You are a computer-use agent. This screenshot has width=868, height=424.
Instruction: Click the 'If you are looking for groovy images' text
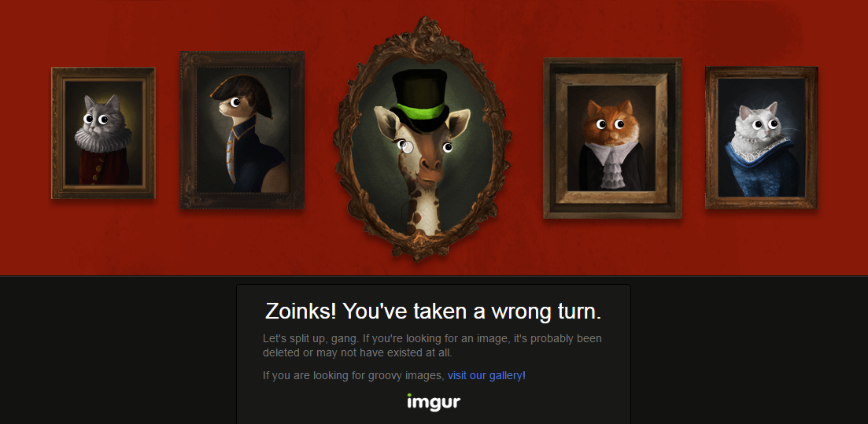[x=353, y=375]
